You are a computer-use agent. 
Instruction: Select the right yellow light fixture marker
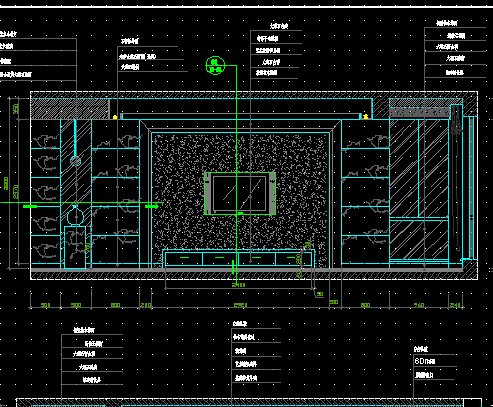(366, 117)
